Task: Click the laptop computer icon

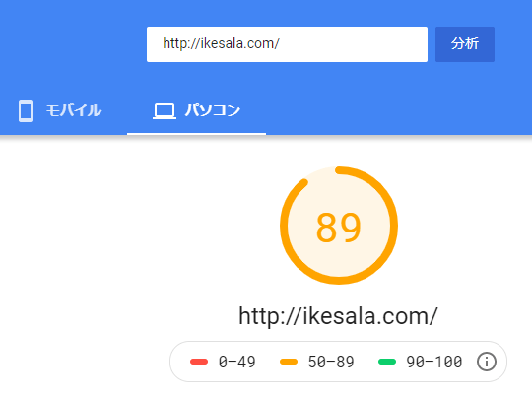Action: (165, 111)
